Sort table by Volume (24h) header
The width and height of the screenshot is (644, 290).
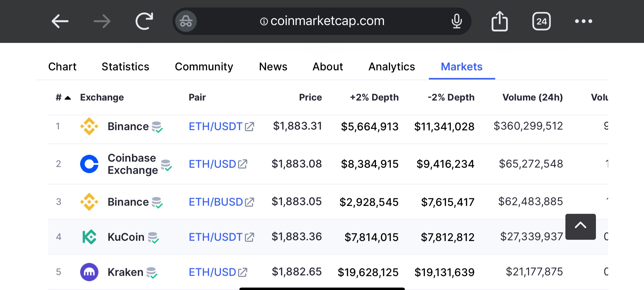click(x=532, y=98)
